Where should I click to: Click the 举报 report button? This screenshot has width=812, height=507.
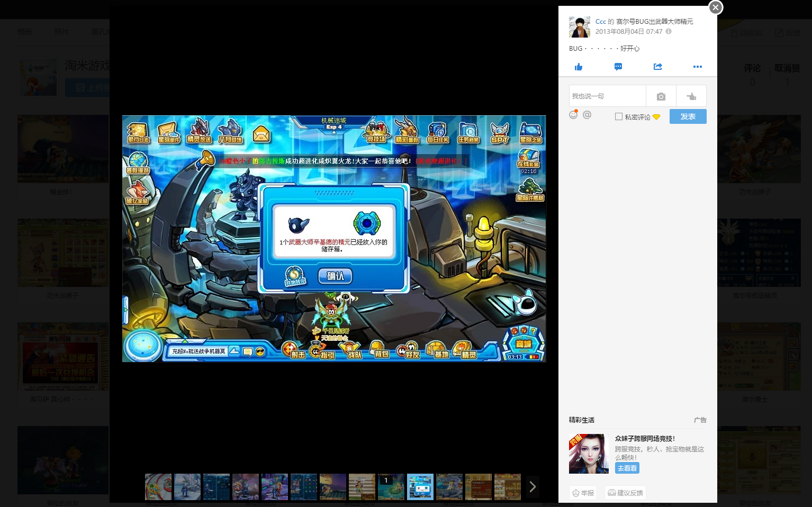tap(583, 493)
